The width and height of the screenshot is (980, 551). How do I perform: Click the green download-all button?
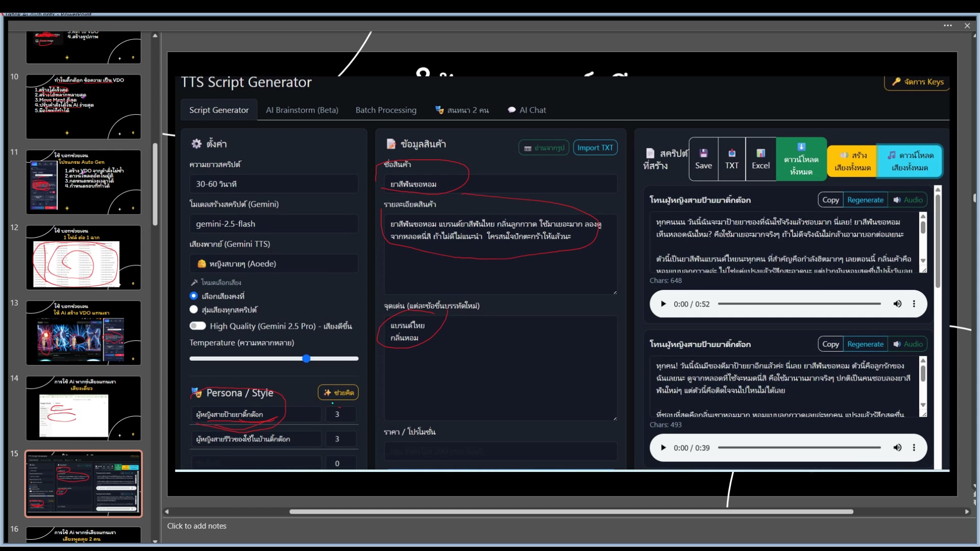pyautogui.click(x=801, y=159)
